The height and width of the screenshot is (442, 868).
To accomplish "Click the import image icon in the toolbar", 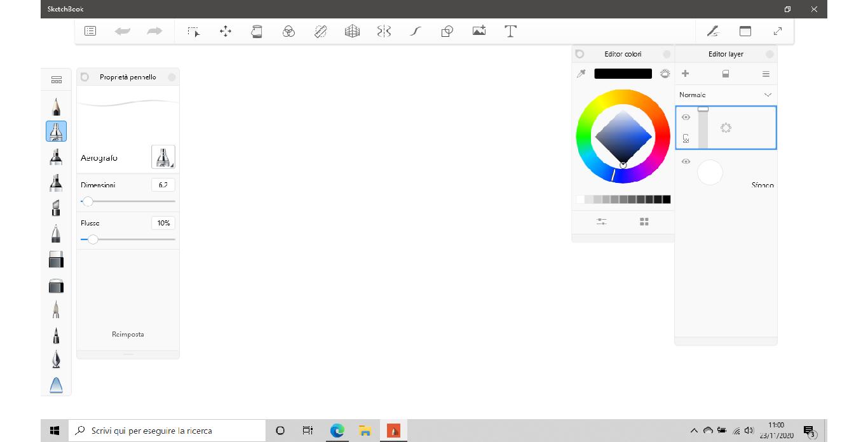I will pyautogui.click(x=478, y=30).
